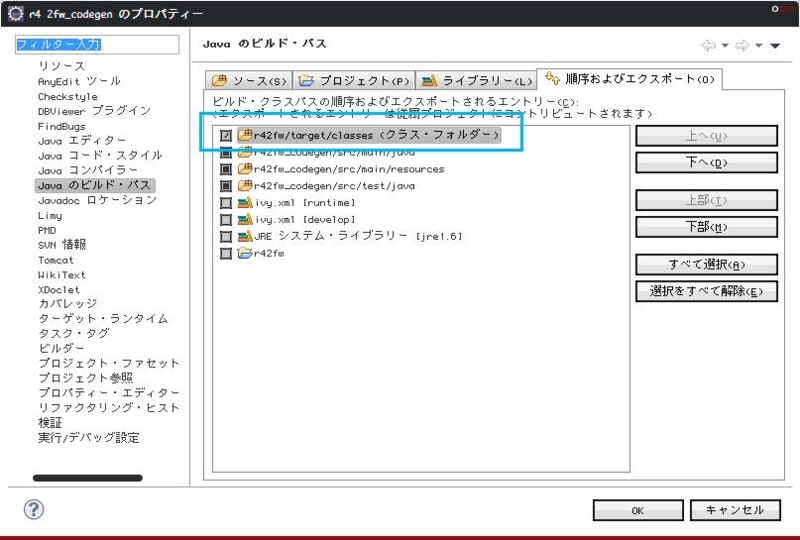
Task: Click the r42fw project folder icon
Action: click(x=245, y=253)
